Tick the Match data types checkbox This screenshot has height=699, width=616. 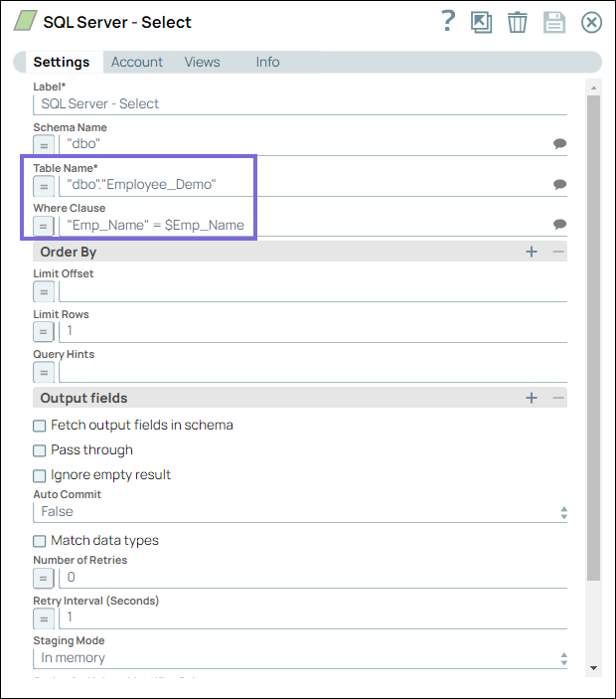coord(39,541)
